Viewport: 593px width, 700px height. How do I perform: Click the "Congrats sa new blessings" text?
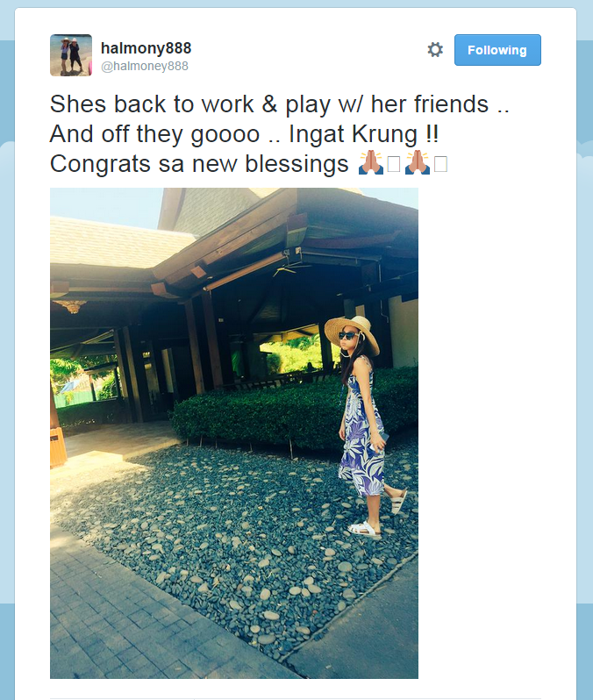pyautogui.click(x=199, y=164)
